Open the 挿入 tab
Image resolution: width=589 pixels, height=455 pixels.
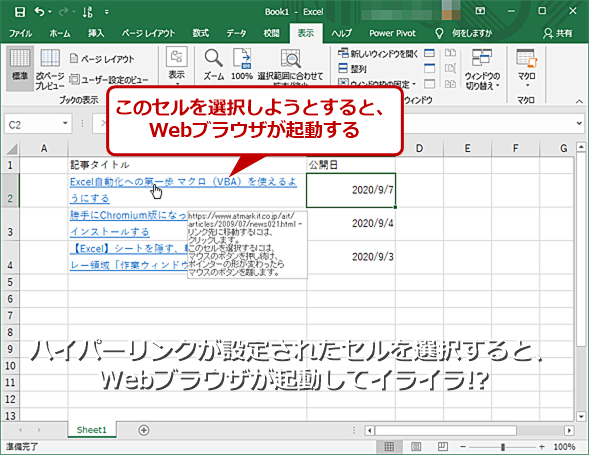[96, 33]
